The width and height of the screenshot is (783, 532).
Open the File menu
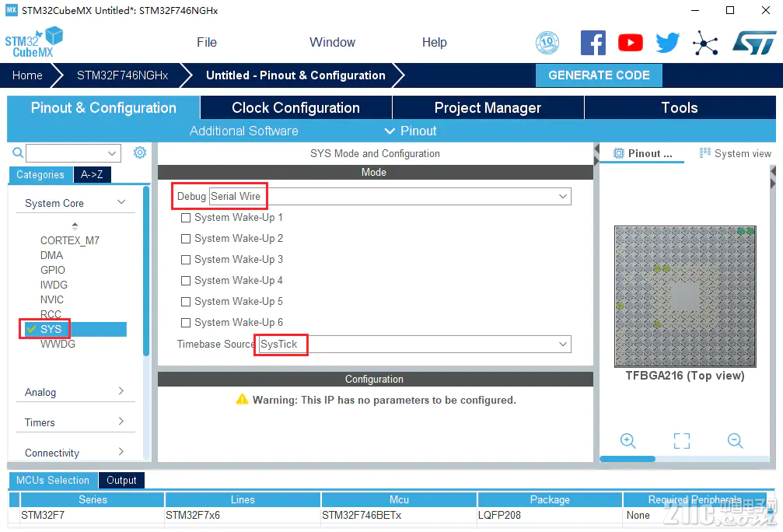pyautogui.click(x=207, y=43)
